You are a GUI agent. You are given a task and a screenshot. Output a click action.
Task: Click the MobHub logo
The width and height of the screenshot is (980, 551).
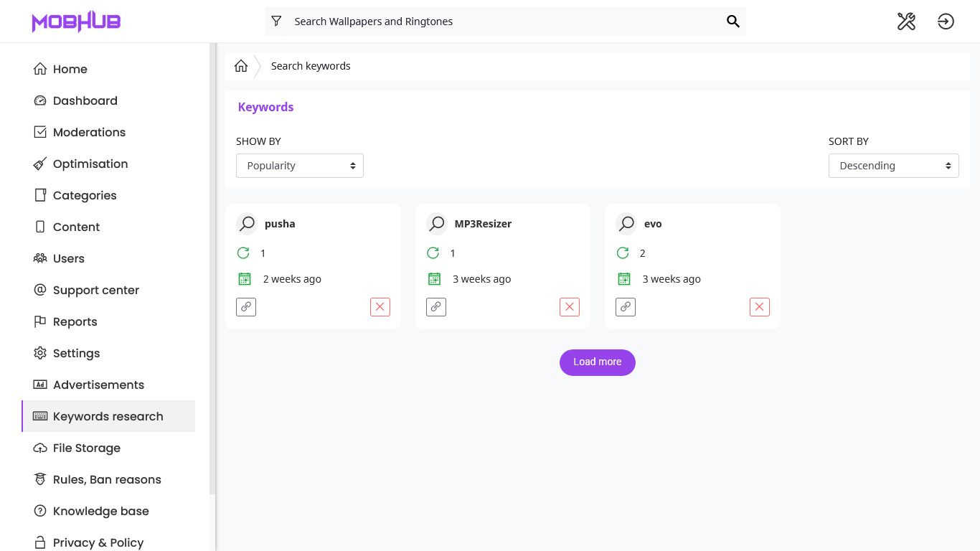pyautogui.click(x=76, y=22)
